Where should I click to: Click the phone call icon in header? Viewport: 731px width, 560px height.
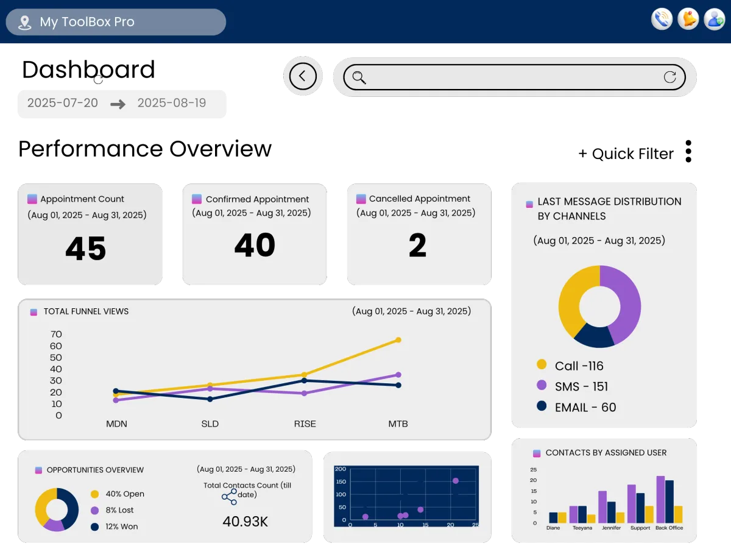pos(662,19)
